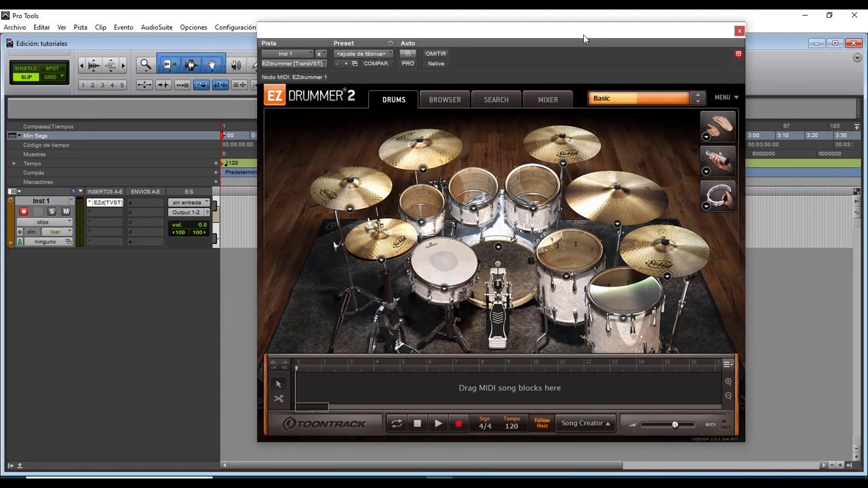Mute the Inst 1 track
Viewport: 868px width, 488px height.
[x=66, y=211]
